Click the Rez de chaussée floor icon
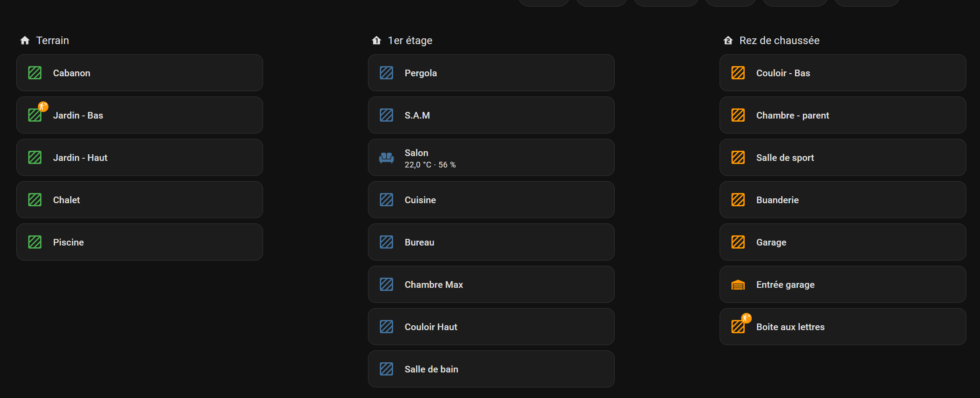980x398 pixels. [x=728, y=41]
